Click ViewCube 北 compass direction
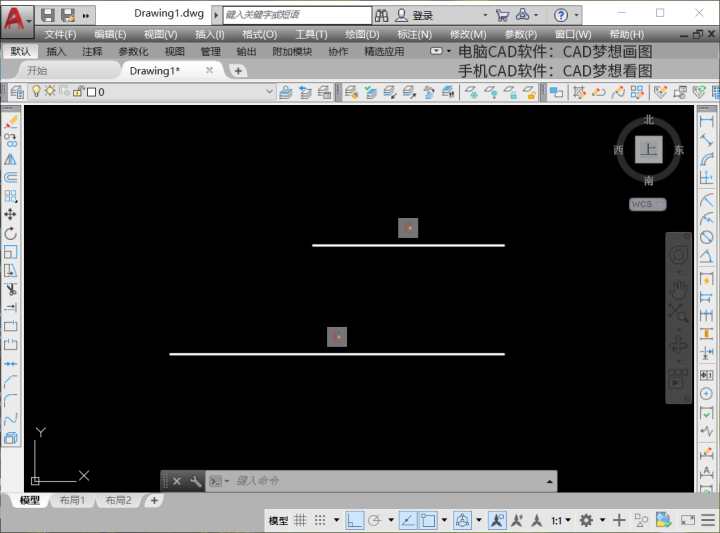 tap(648, 120)
